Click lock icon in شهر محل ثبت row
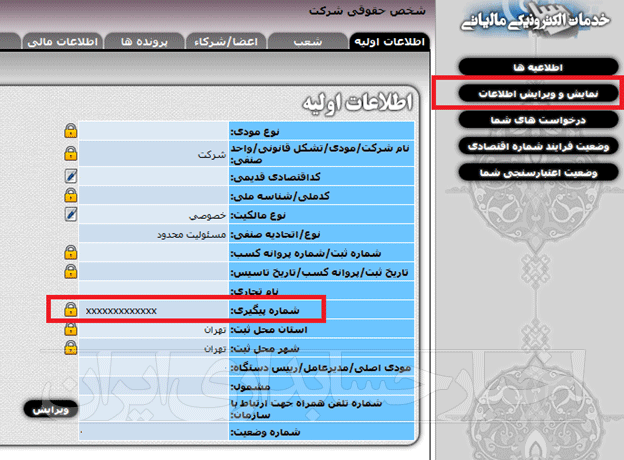624x460 pixels. [x=71, y=348]
